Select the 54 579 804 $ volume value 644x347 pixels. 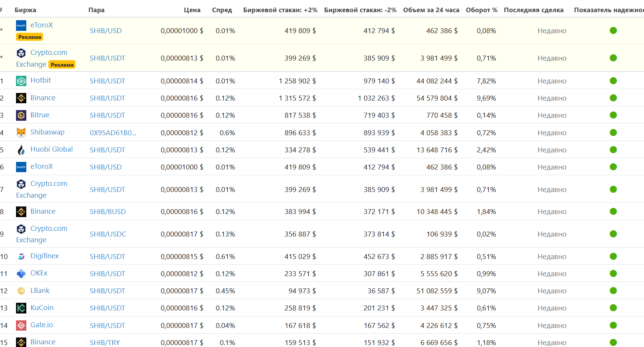coord(437,98)
